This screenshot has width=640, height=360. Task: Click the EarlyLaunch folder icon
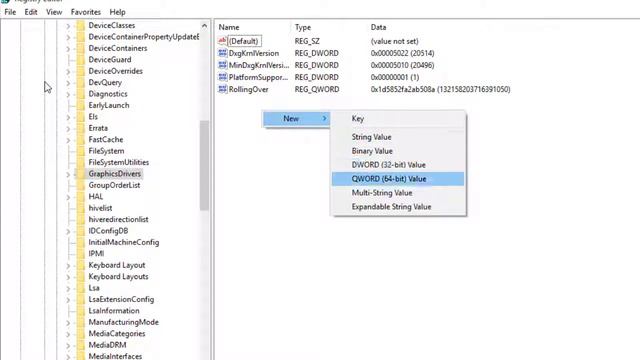click(80, 105)
